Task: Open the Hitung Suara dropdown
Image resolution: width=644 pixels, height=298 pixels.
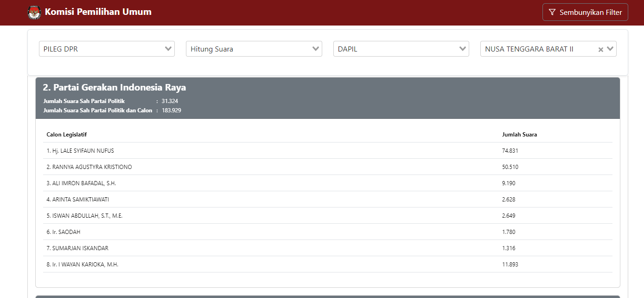Action: click(x=254, y=49)
